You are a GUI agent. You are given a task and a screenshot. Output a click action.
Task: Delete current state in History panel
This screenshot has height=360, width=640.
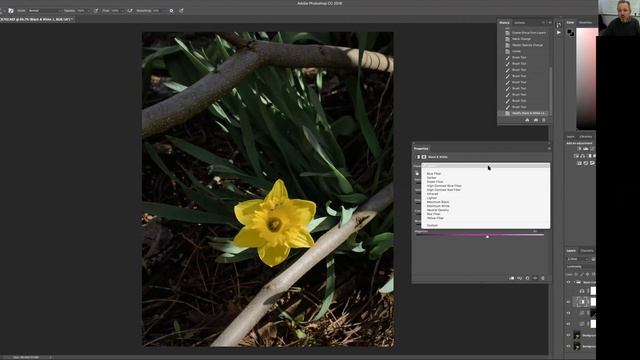[544, 120]
